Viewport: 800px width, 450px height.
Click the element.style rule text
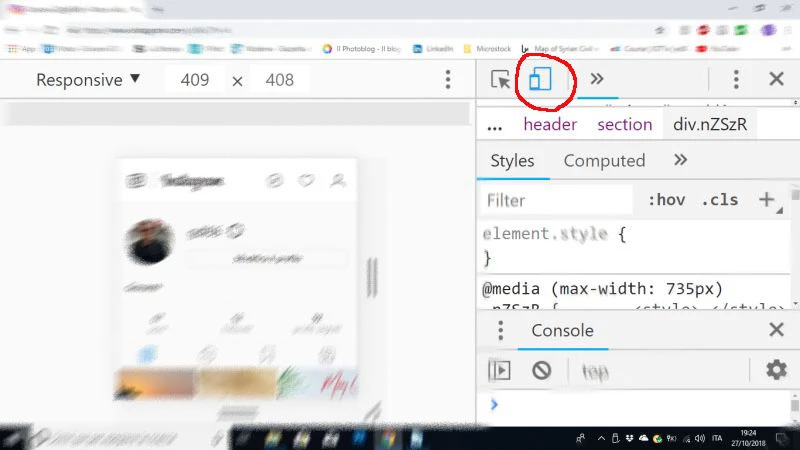[545, 234]
